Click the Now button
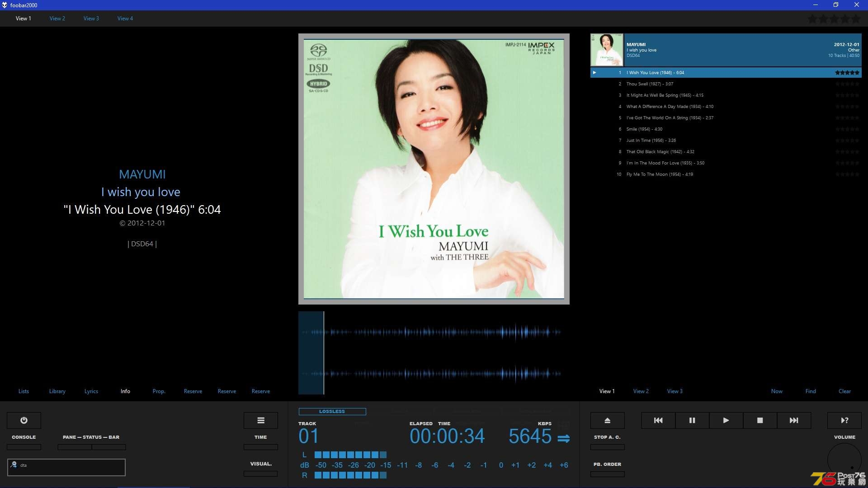 (x=777, y=391)
